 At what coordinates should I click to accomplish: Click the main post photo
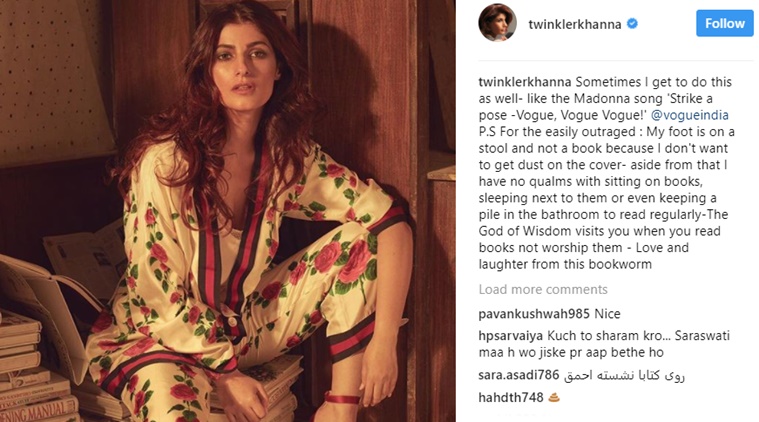228,211
